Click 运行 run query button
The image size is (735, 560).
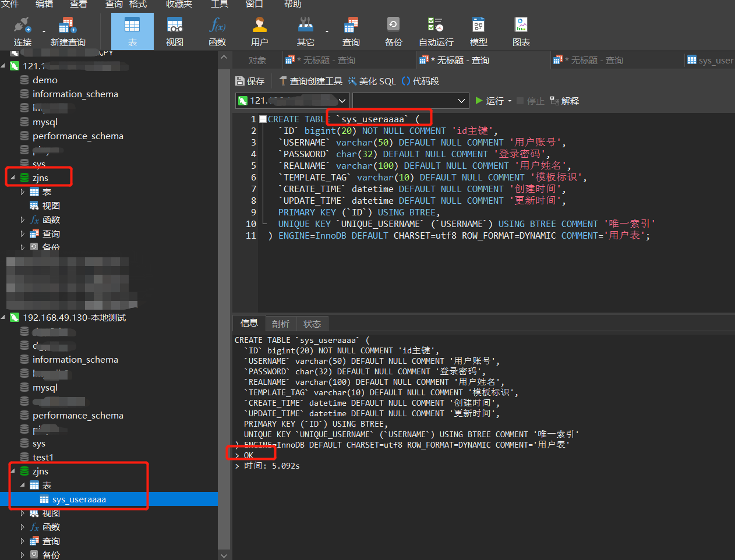489,101
